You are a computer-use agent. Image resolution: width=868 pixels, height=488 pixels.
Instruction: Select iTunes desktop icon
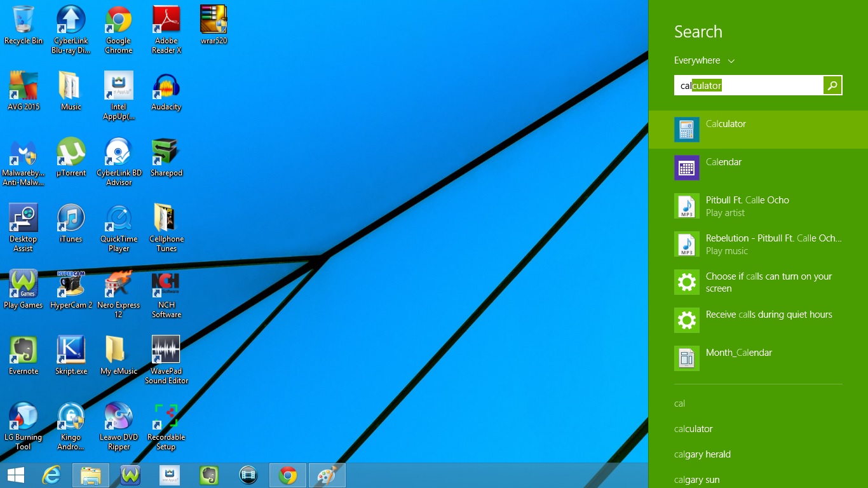[71, 223]
